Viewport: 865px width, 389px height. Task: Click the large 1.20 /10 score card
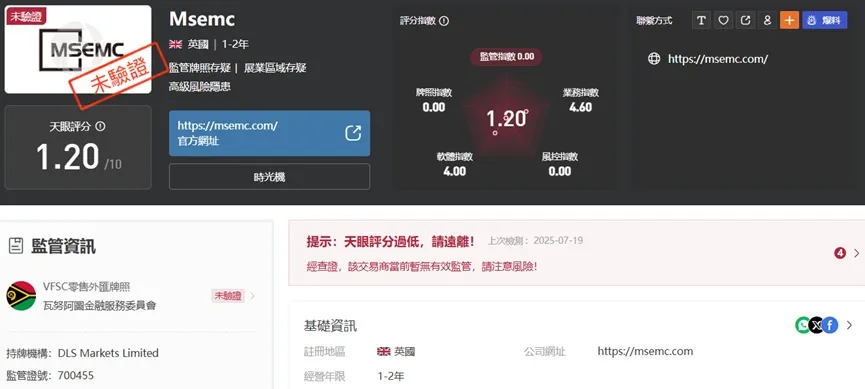click(78, 147)
